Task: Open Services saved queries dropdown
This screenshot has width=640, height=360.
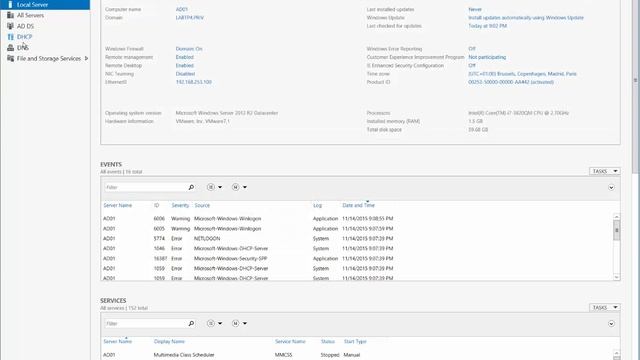Action: click(x=239, y=323)
